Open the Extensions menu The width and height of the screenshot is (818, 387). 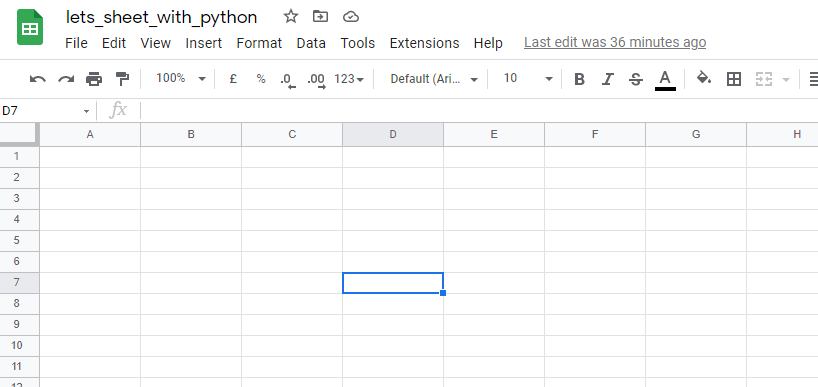424,43
